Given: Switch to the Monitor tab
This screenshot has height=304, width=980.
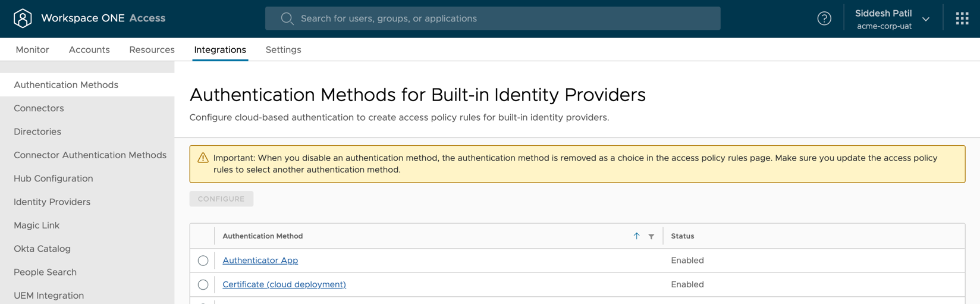Looking at the screenshot, I should pyautogui.click(x=32, y=50).
